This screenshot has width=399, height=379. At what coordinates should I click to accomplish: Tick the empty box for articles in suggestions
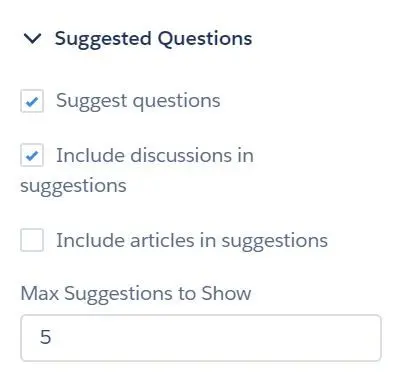[32, 240]
